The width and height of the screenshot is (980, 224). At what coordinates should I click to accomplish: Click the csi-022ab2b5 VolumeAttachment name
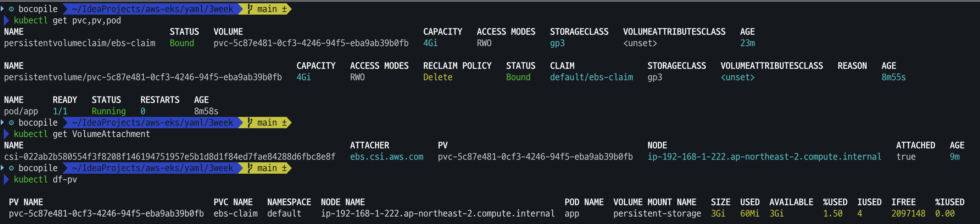click(x=170, y=157)
